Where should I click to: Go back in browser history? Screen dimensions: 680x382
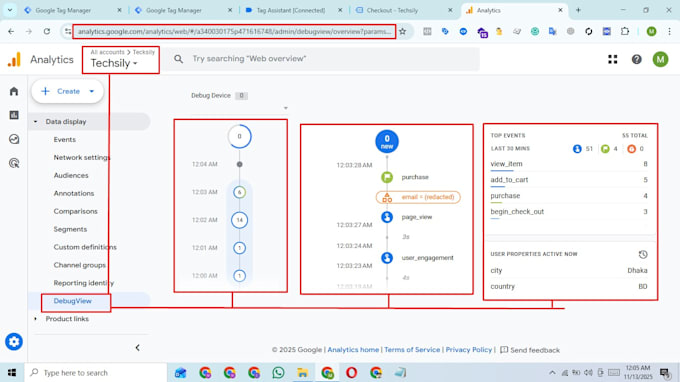(11, 31)
